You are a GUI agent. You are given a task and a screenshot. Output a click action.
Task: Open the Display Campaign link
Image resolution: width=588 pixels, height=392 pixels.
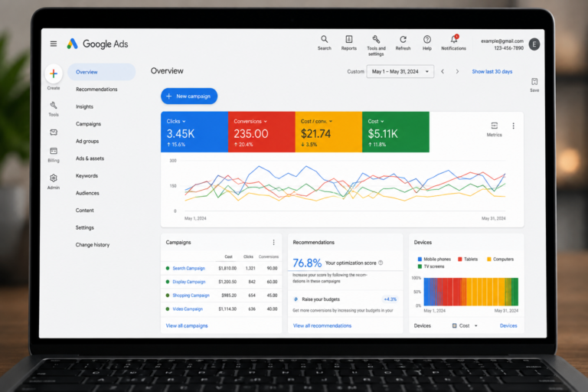(189, 282)
